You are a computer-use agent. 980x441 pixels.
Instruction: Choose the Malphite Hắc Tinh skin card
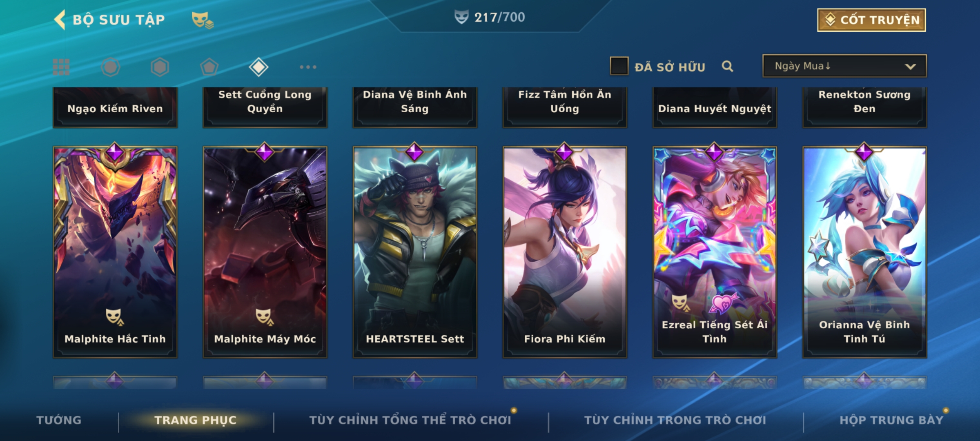pyautogui.click(x=115, y=252)
